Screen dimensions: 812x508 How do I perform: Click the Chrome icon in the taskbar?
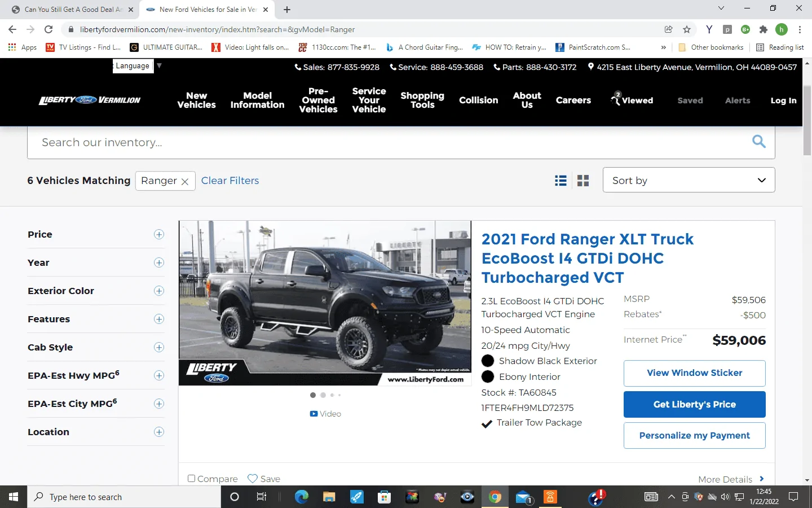click(495, 497)
